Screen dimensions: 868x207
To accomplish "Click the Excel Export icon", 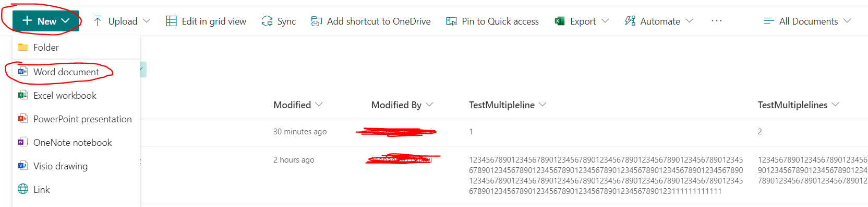I will coord(560,21).
